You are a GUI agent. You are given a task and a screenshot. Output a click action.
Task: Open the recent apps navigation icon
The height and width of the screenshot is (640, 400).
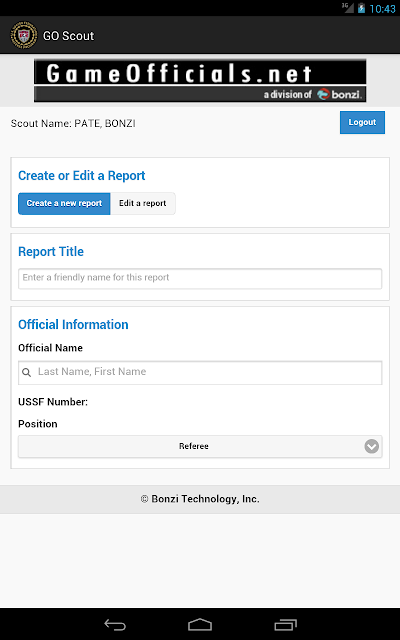point(285,624)
